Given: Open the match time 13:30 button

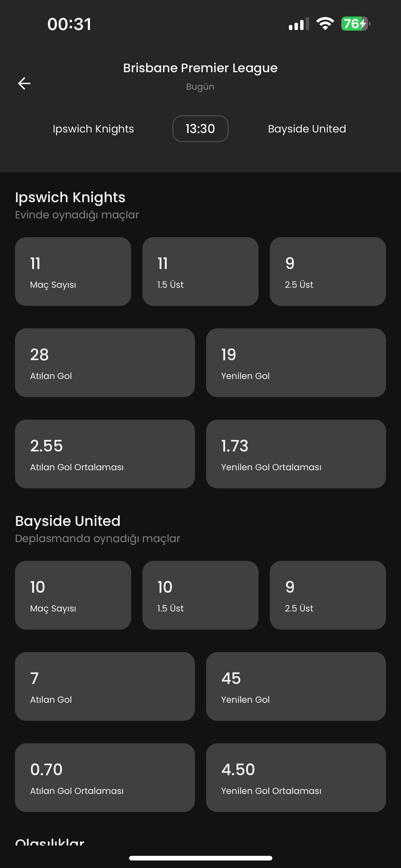Looking at the screenshot, I should pyautogui.click(x=200, y=129).
